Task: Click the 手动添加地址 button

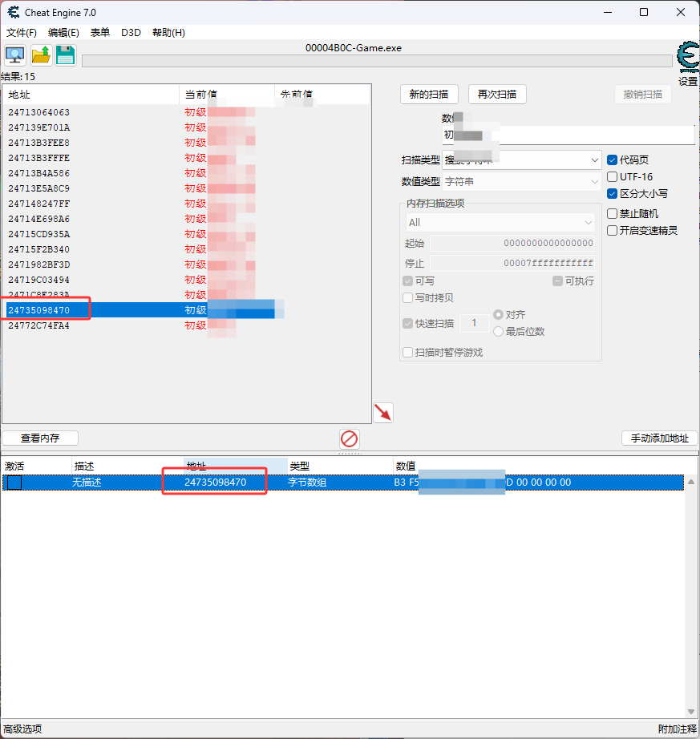Action: point(660,438)
